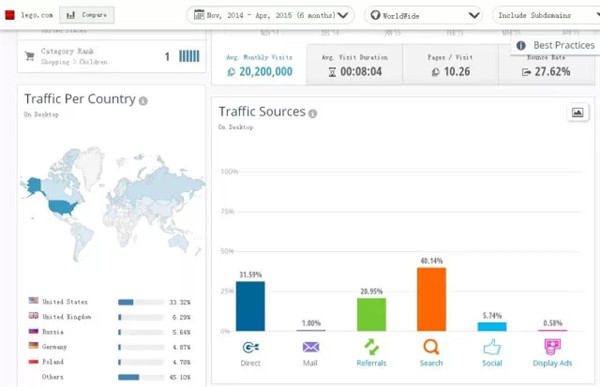
Task: Open the Display Ads icon
Action: click(552, 347)
